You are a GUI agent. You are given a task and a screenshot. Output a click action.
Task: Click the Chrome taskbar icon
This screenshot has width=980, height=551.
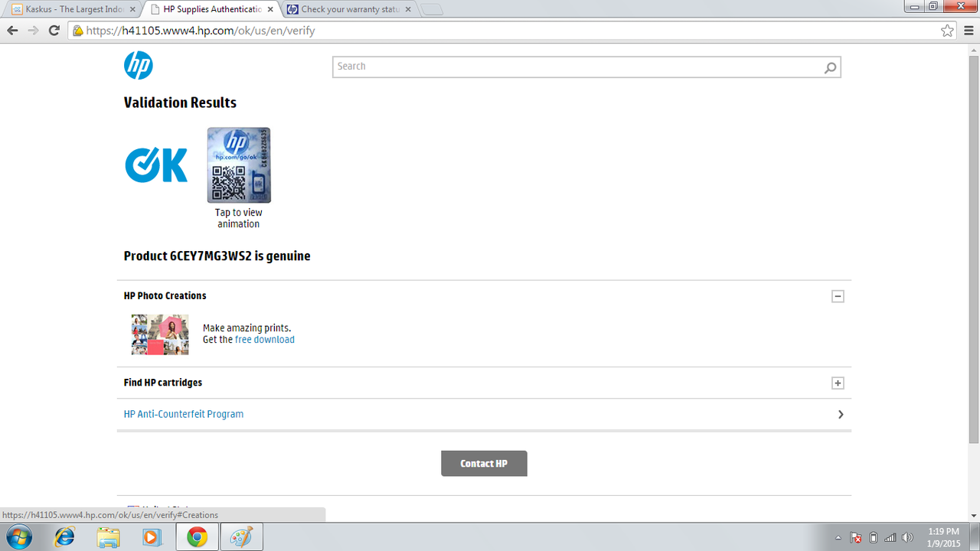pyautogui.click(x=198, y=537)
